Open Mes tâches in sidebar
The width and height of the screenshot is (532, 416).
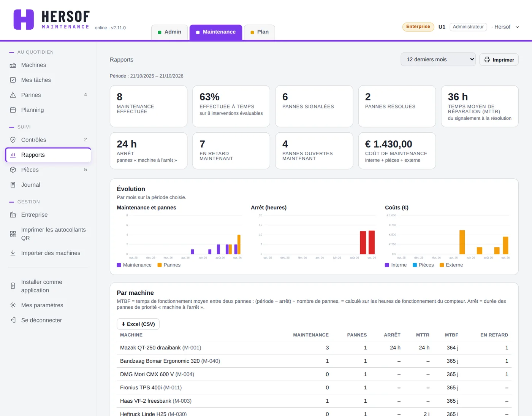tap(48, 80)
